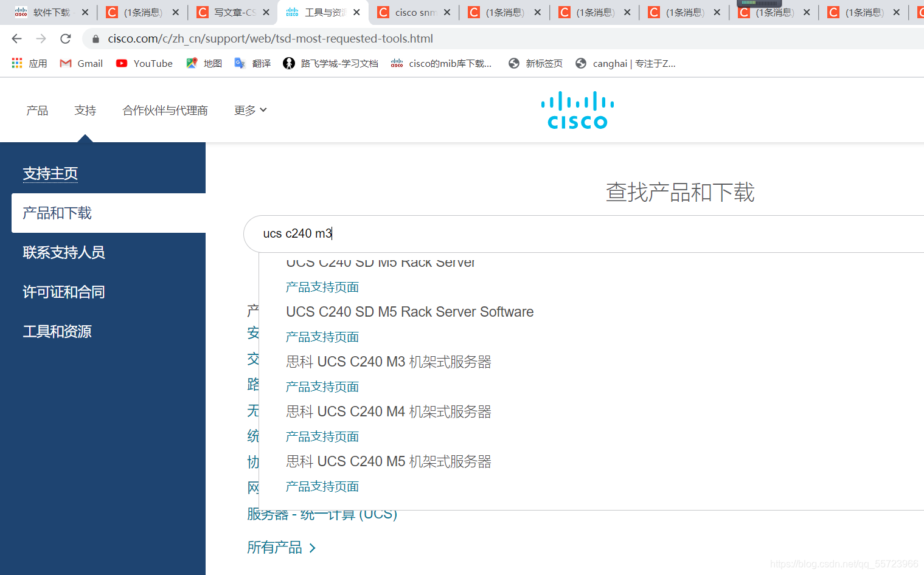The image size is (924, 575).
Task: Click the lock icon in the address bar
Action: [96, 39]
